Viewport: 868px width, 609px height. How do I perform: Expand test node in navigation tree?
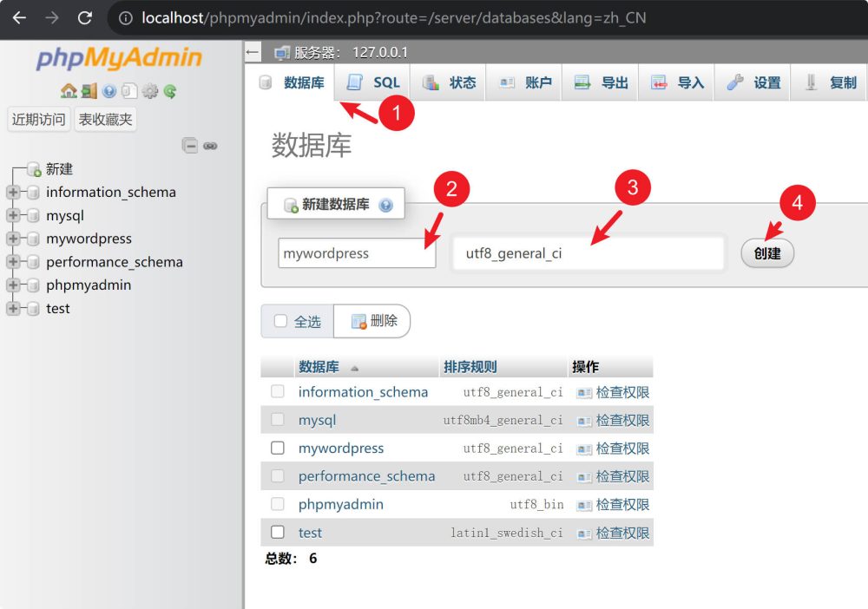[13, 308]
